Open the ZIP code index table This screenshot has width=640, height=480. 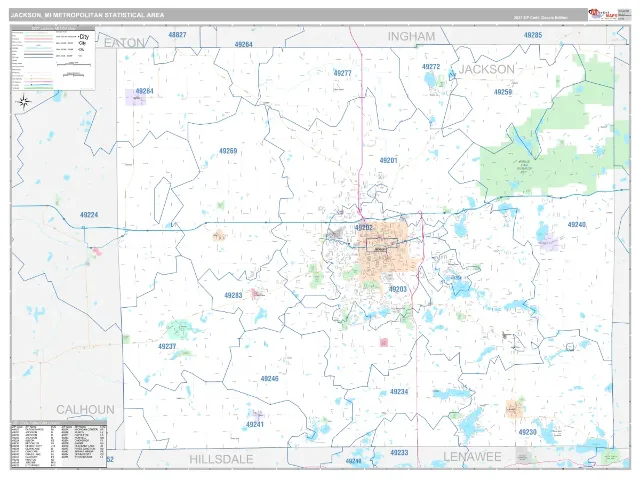click(x=59, y=444)
